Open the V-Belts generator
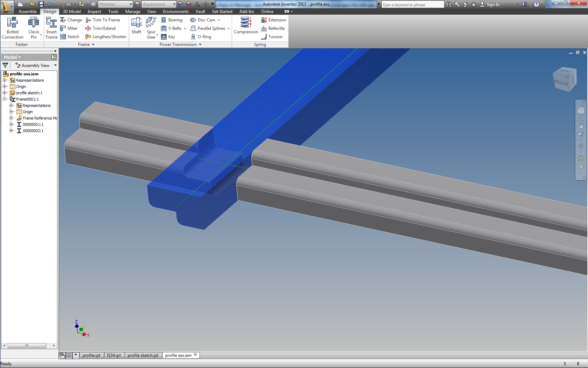Viewport: 588px width, 368px height. (171, 28)
